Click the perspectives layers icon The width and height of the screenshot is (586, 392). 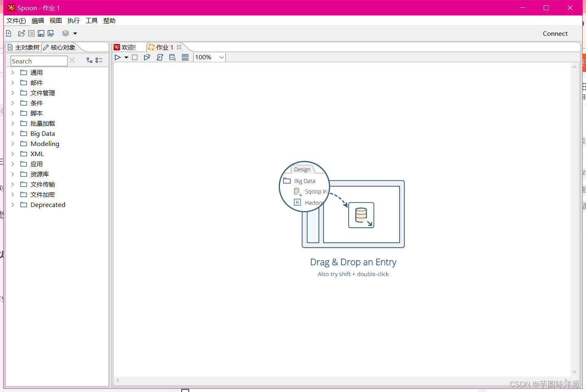point(66,33)
